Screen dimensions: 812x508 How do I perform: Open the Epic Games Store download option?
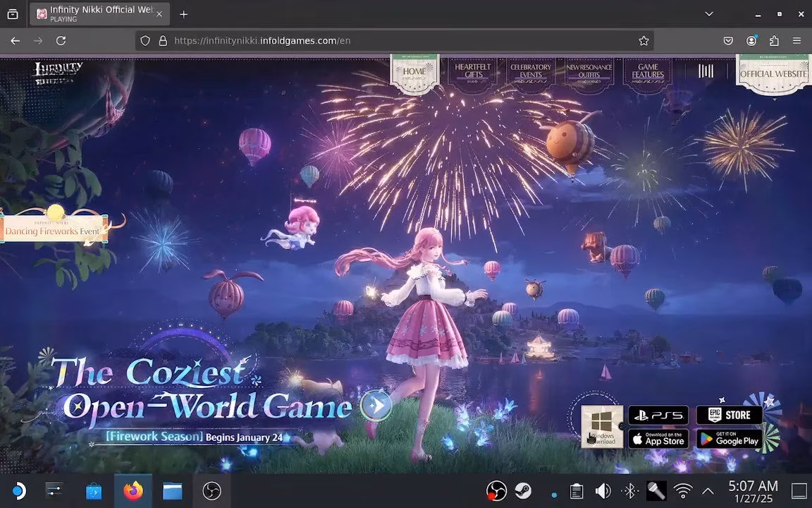tap(729, 415)
